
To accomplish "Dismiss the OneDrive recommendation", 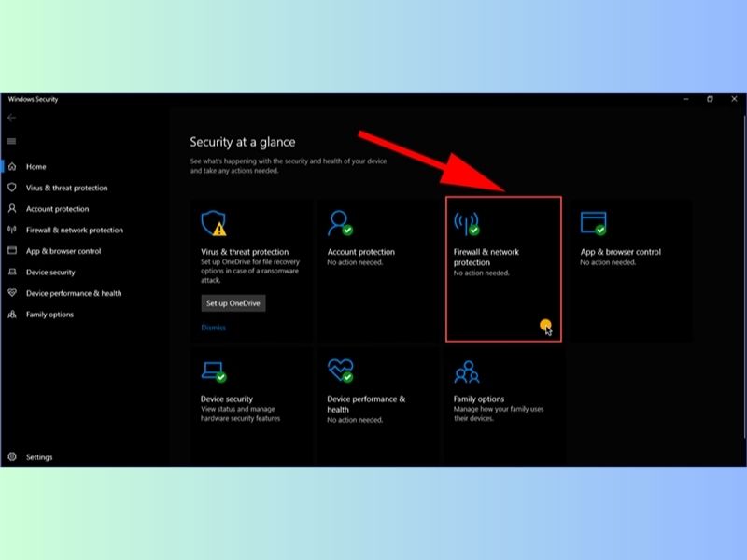I will click(x=214, y=328).
